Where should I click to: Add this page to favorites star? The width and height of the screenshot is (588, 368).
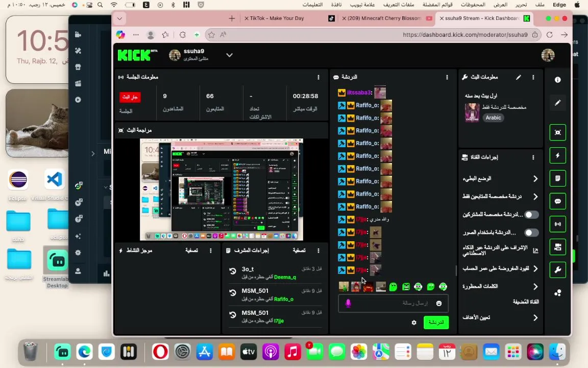211,35
